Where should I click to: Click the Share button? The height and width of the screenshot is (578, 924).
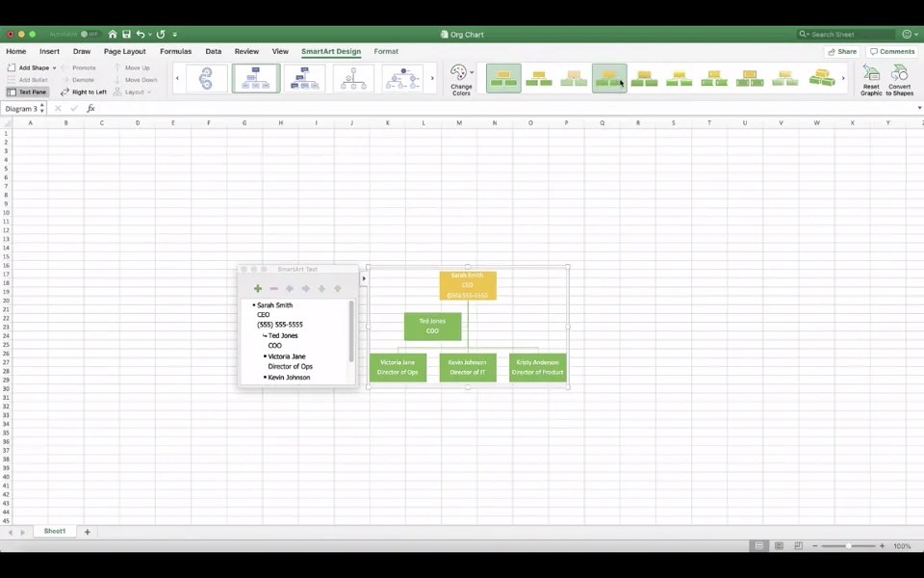pos(842,51)
